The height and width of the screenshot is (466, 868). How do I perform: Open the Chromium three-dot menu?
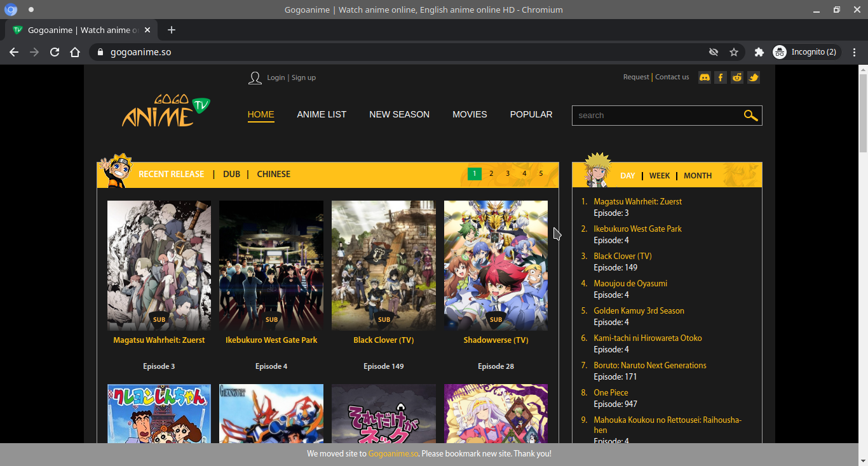[x=853, y=52]
